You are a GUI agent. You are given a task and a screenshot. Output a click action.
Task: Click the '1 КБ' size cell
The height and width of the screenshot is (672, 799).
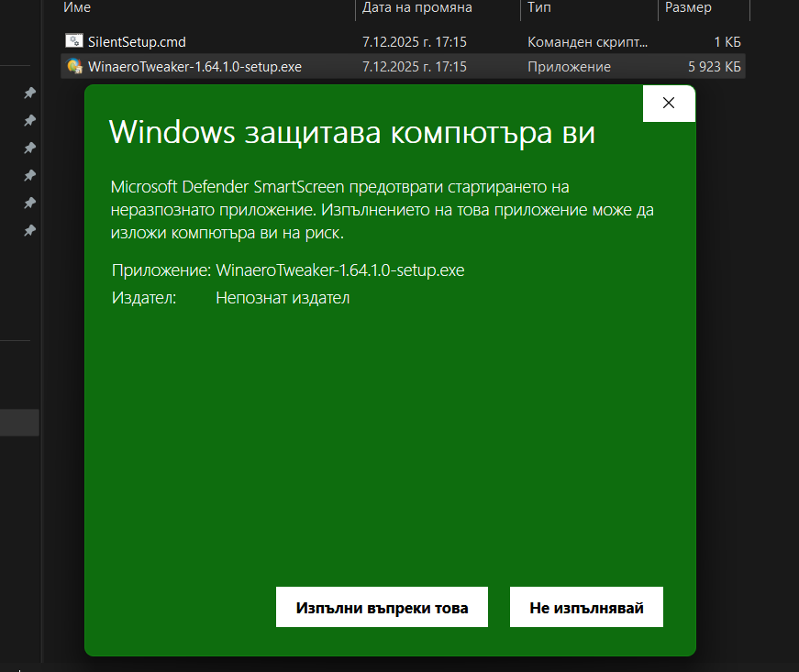click(x=727, y=42)
